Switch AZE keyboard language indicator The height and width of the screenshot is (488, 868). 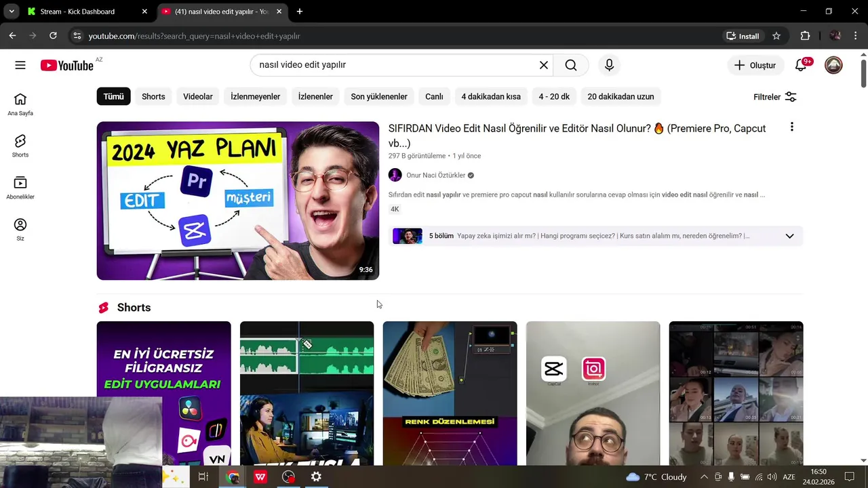click(789, 477)
